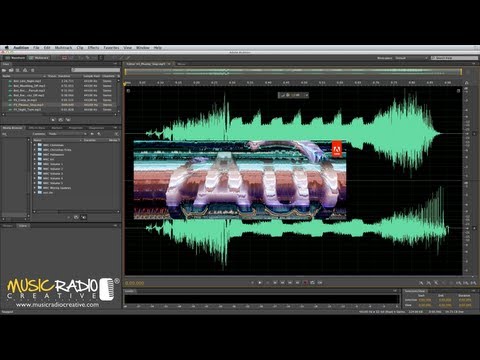Toggle Loop Playback in Files panel footer
The image size is (480, 360).
61,119
